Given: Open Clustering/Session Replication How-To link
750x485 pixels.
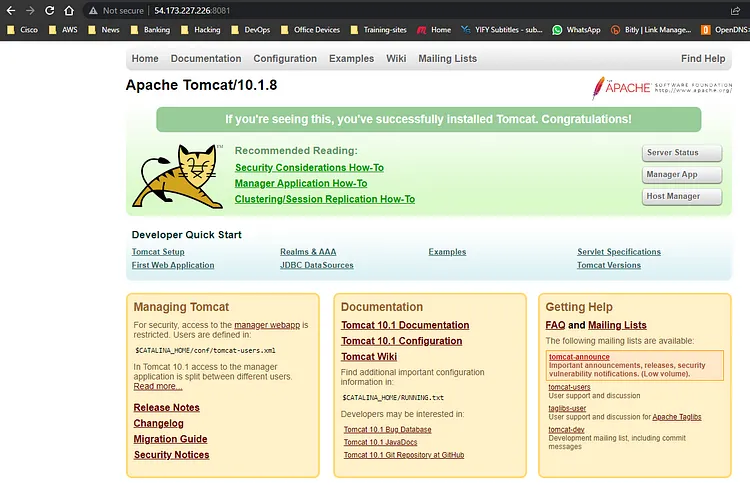Looking at the screenshot, I should (325, 199).
